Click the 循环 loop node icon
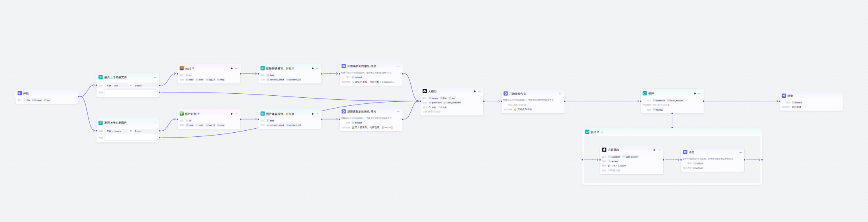Viewport: 868px width, 222px height. (x=645, y=93)
